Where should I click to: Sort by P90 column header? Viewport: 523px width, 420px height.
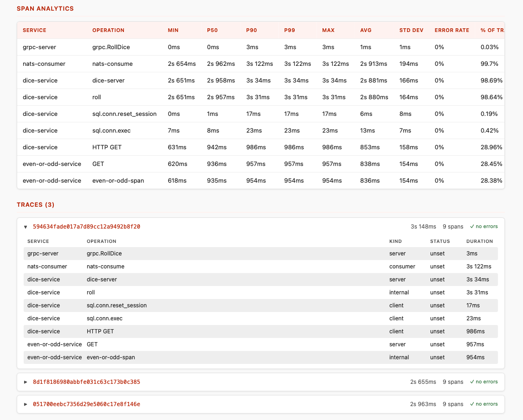[x=252, y=30]
